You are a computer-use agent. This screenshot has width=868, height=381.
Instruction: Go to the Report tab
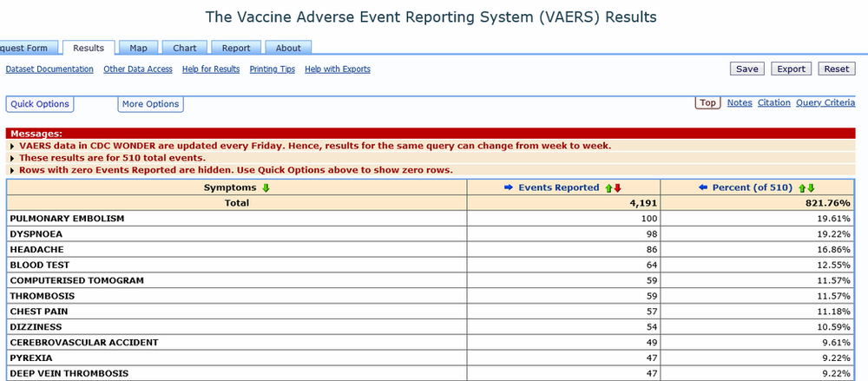tap(235, 49)
